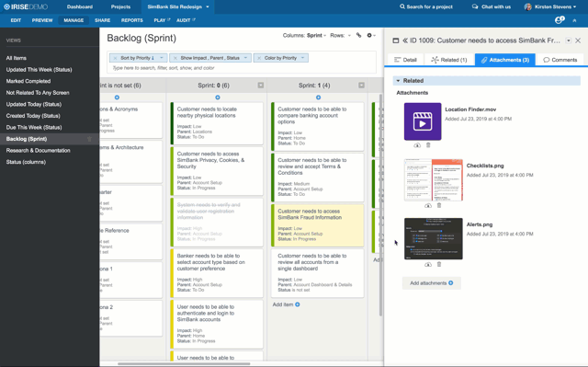This screenshot has height=367, width=588.
Task: Switch to the Attachments (3) tab
Action: 505,60
